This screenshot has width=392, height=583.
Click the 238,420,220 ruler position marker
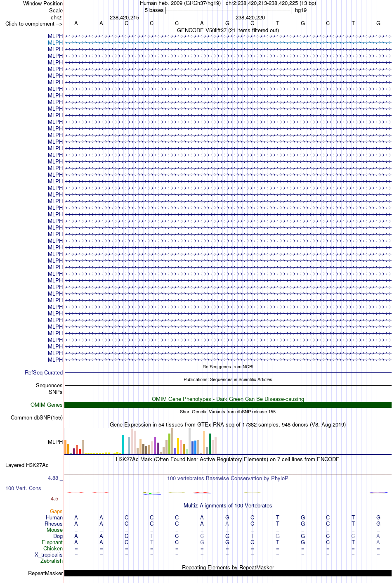250,17
